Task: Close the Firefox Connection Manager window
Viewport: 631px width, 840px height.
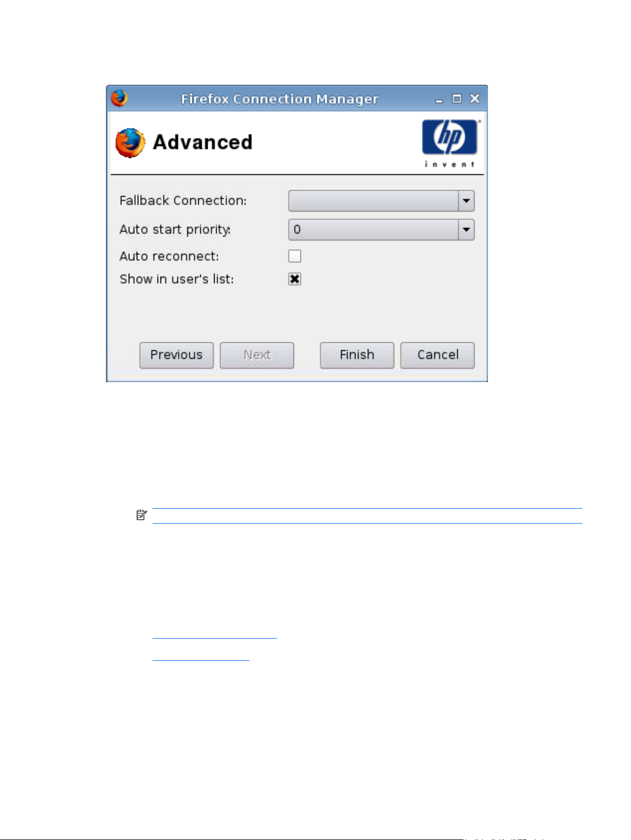Action: pos(475,99)
